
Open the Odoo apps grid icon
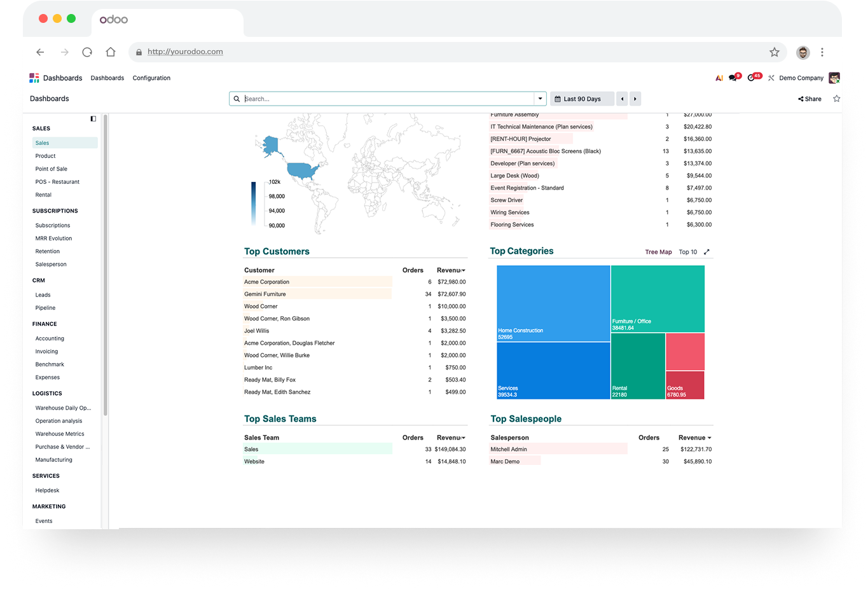pyautogui.click(x=34, y=78)
